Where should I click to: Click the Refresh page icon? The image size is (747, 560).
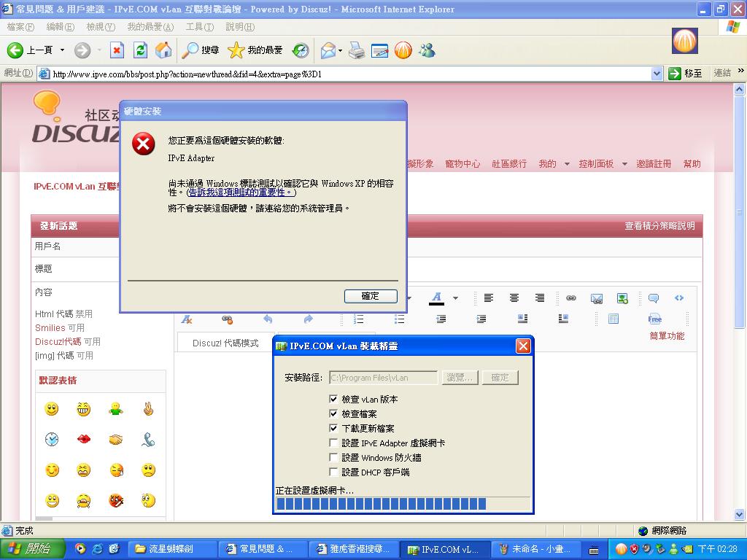pos(141,50)
